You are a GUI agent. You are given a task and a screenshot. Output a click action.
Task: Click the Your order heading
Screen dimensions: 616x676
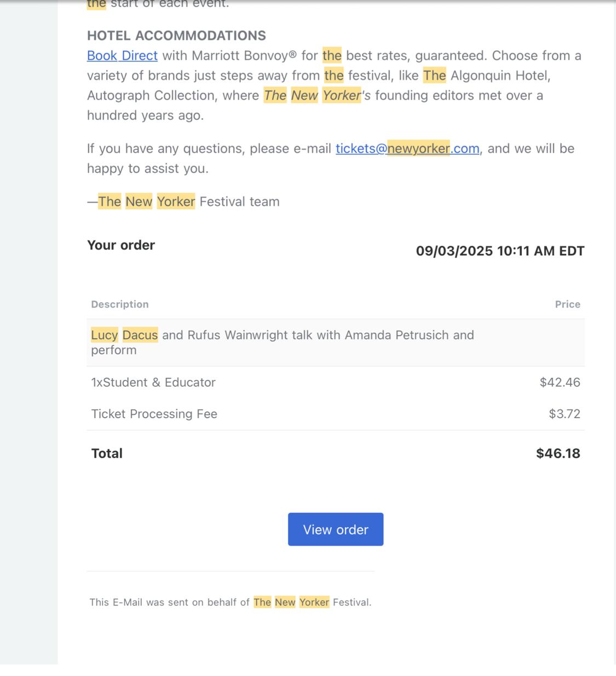point(121,245)
